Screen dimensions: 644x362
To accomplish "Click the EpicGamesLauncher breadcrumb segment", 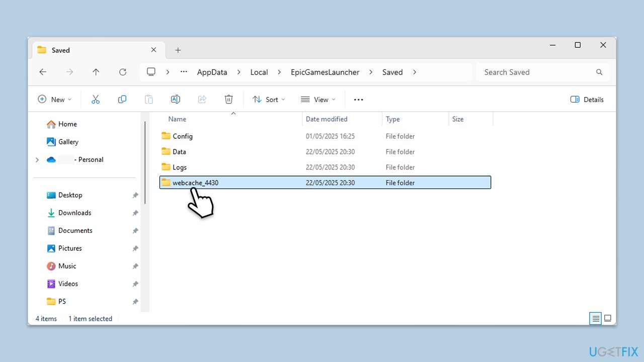I will pyautogui.click(x=325, y=72).
